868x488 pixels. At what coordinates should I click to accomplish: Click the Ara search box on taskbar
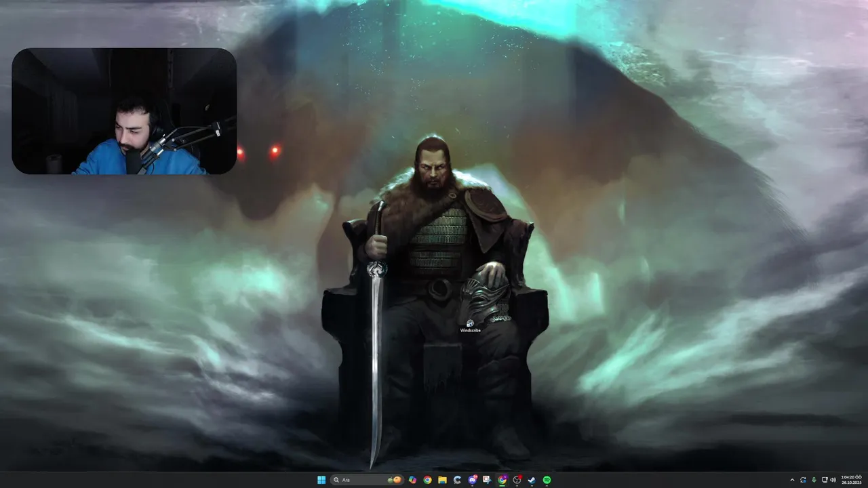pyautogui.click(x=367, y=480)
